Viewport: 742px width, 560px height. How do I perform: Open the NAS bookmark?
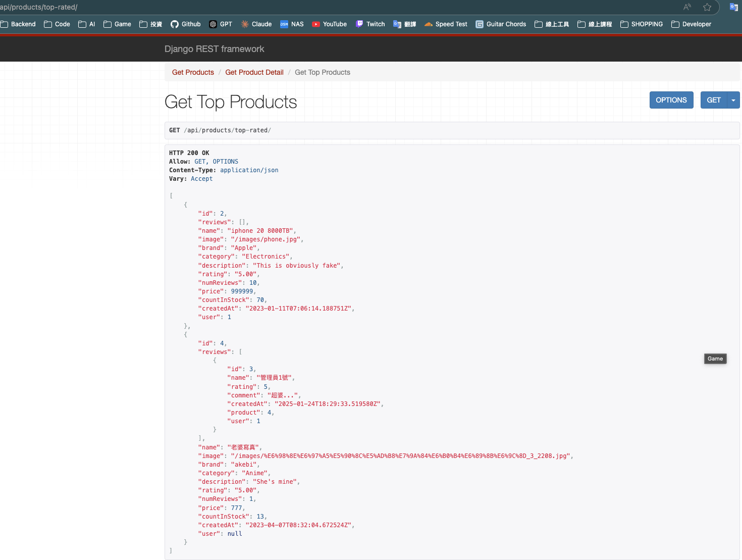click(x=292, y=24)
